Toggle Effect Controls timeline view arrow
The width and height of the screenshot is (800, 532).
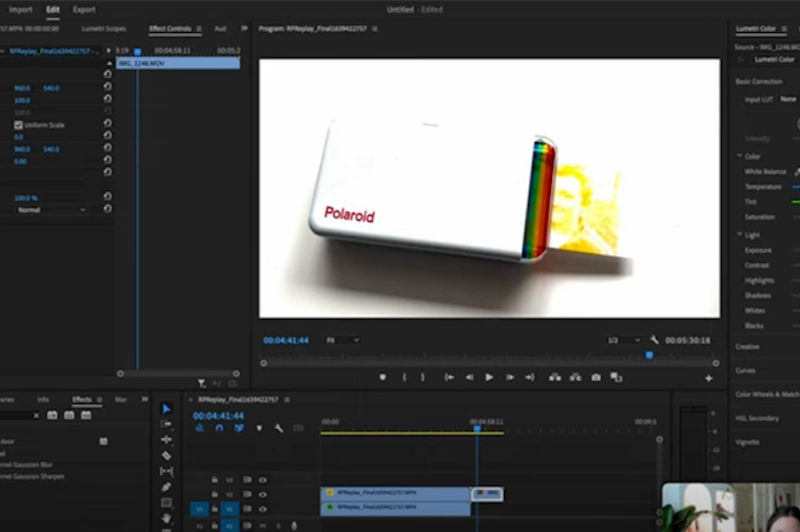tap(108, 51)
